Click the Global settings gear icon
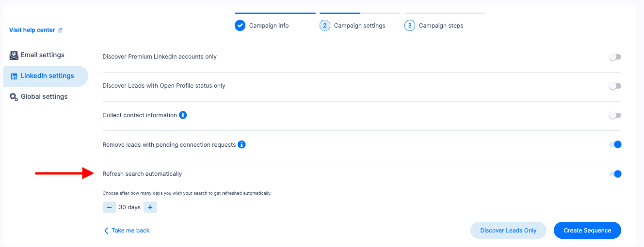The width and height of the screenshot is (644, 247). (14, 97)
